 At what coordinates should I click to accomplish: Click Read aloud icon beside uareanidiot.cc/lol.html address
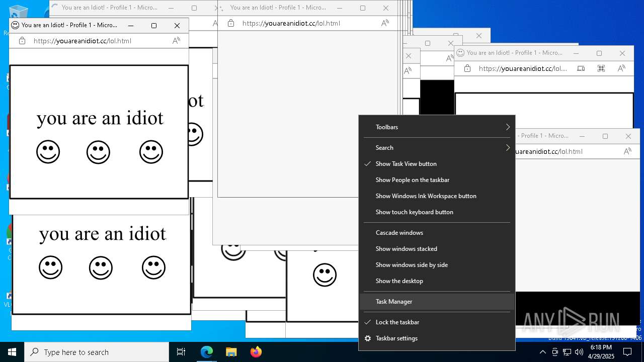627,151
